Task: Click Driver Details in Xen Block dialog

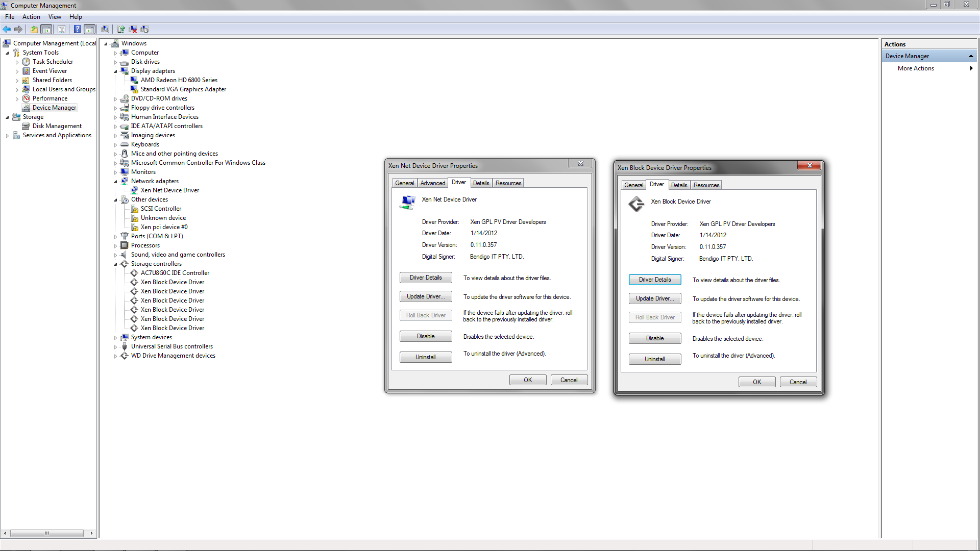Action: click(x=654, y=280)
